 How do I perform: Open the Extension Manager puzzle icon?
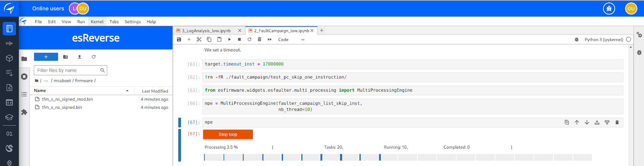pos(24,112)
